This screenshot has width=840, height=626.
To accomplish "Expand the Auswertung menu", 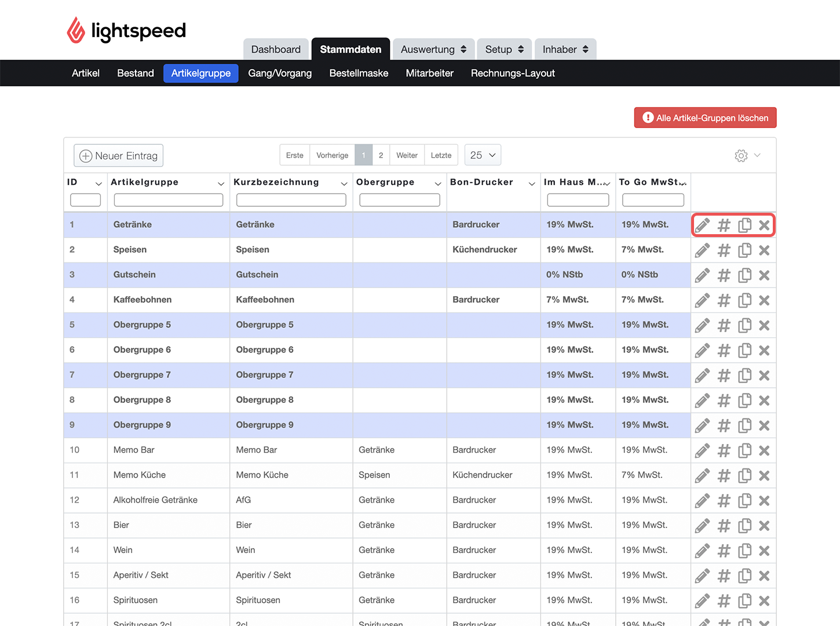I will click(x=433, y=49).
